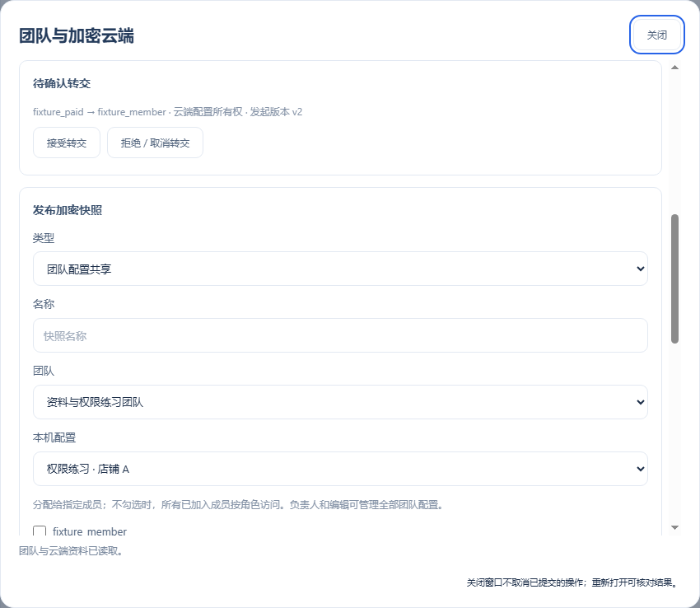Click the 类型 label
The image size is (700, 608).
pyautogui.click(x=44, y=238)
